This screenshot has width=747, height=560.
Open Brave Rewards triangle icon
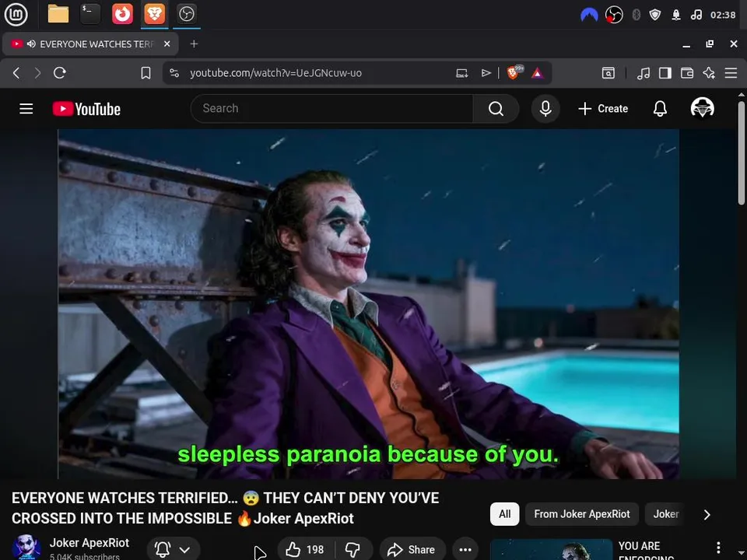(x=538, y=73)
